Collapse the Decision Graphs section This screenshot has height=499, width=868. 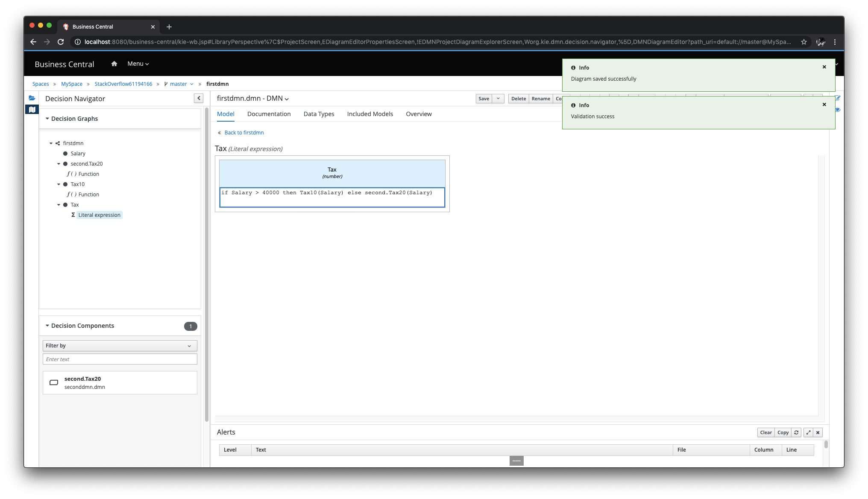click(47, 119)
